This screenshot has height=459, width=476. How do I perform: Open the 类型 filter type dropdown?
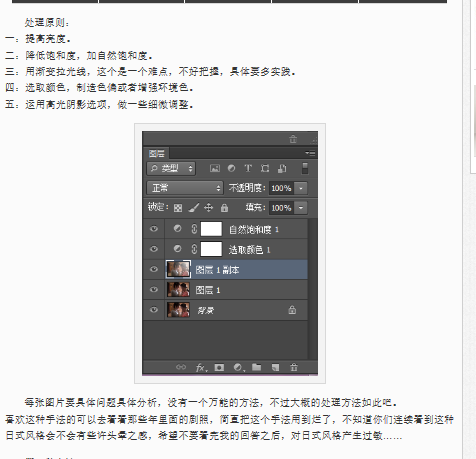[171, 168]
